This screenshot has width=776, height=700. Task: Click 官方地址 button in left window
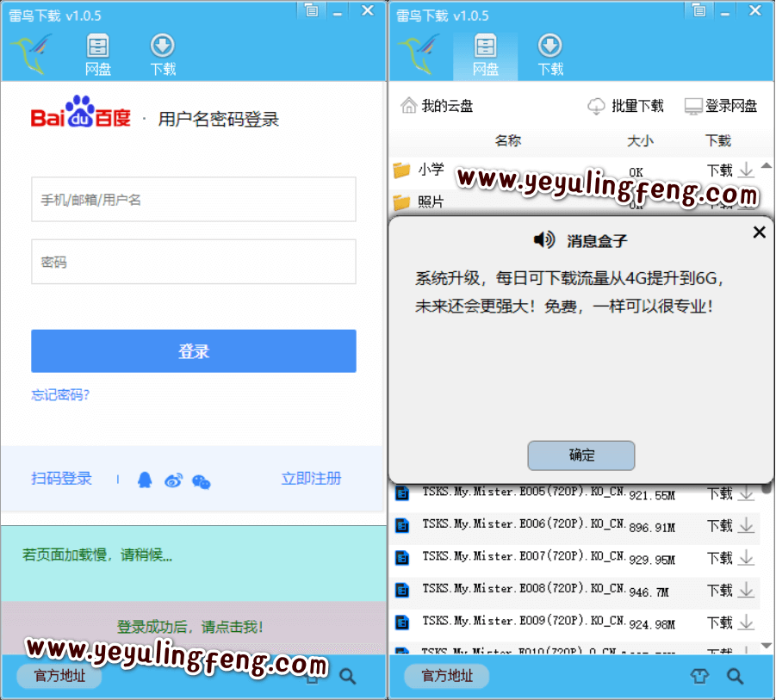[59, 676]
